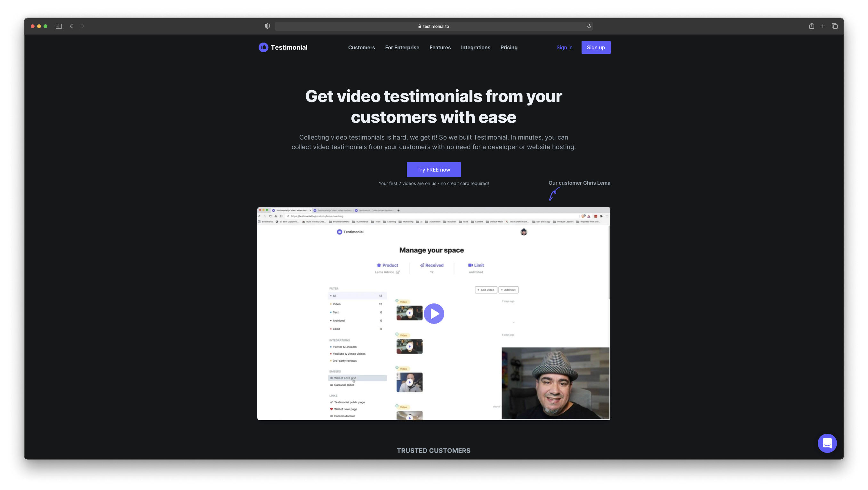The width and height of the screenshot is (868, 490).
Task: Click the Product star icon in demo
Action: click(x=378, y=265)
